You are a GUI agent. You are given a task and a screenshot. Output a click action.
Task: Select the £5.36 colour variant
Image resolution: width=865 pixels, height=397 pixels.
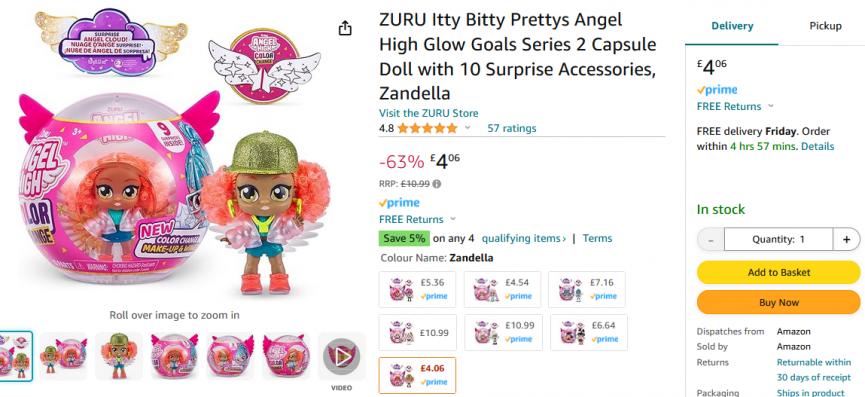point(418,289)
